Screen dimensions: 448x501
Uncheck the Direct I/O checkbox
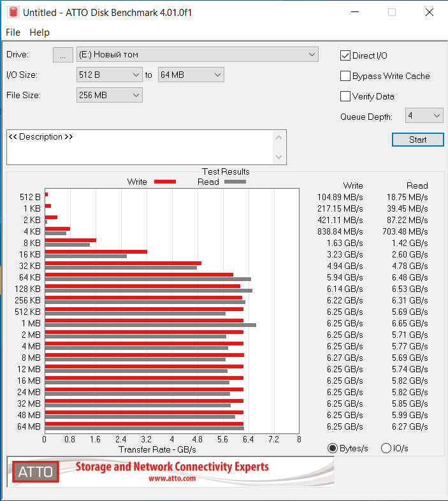345,55
